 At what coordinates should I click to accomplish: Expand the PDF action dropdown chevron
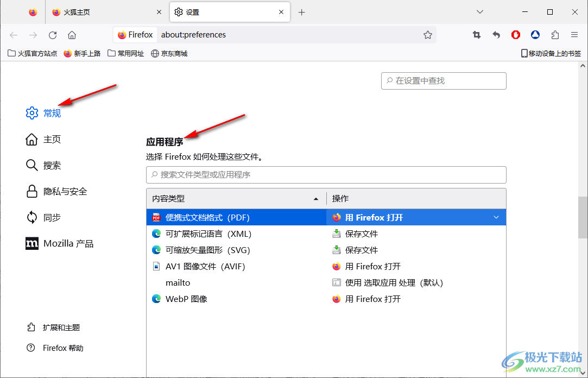496,217
